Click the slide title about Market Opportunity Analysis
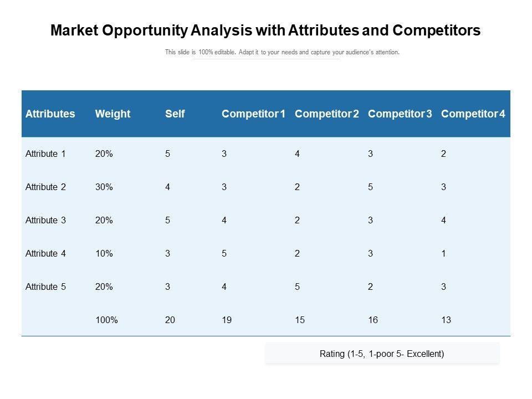Viewport: 532px width, 399px height. click(265, 31)
